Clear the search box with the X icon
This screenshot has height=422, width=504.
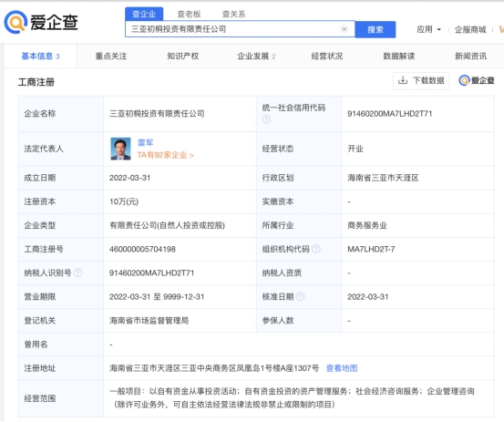tap(344, 29)
